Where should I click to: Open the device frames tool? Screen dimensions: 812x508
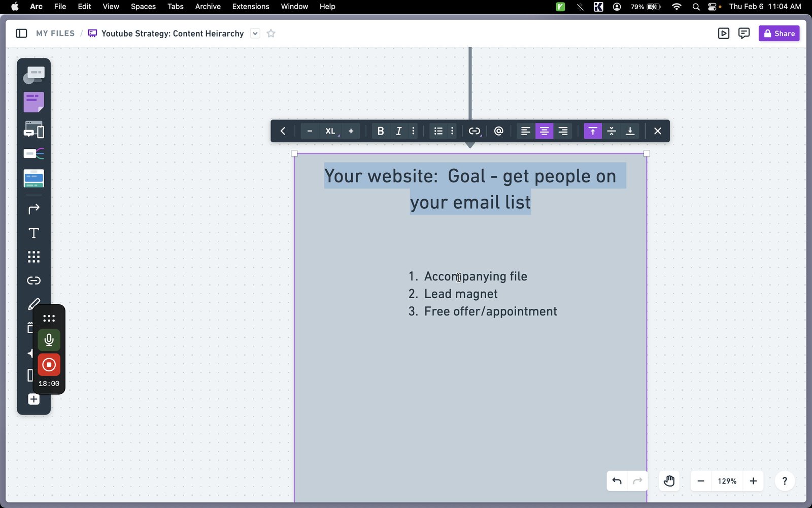pos(33,130)
